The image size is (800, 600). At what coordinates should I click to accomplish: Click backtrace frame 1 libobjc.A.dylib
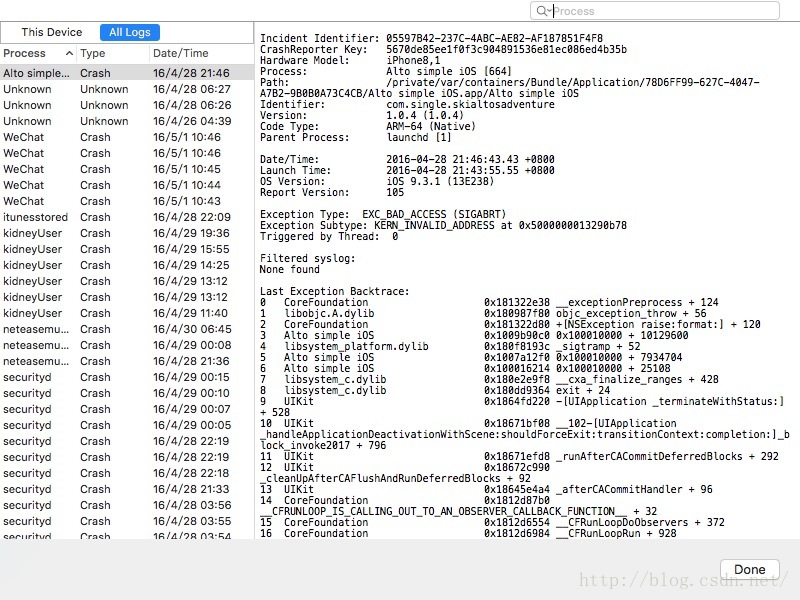(x=483, y=313)
